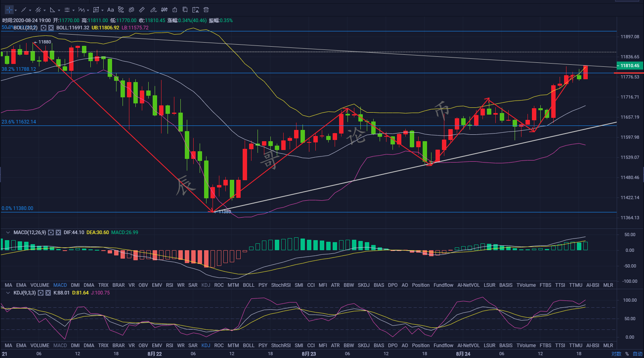
Task: Collapse the MACD indicator panel
Action: (8, 232)
